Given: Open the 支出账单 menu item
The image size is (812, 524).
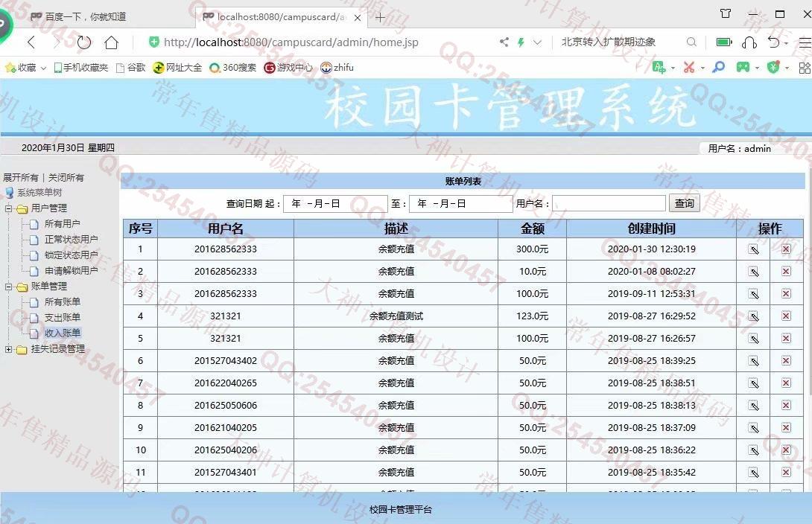Looking at the screenshot, I should click(x=63, y=318).
